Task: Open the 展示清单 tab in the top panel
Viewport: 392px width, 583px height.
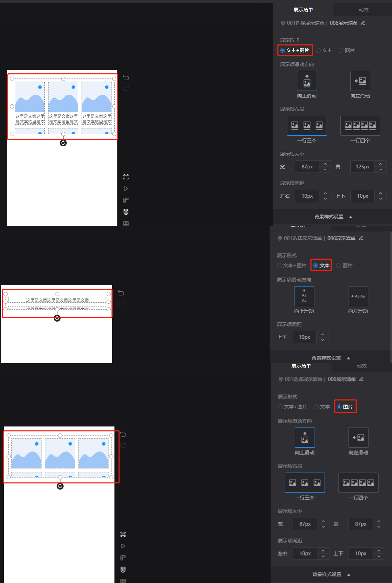Action: 303,10
